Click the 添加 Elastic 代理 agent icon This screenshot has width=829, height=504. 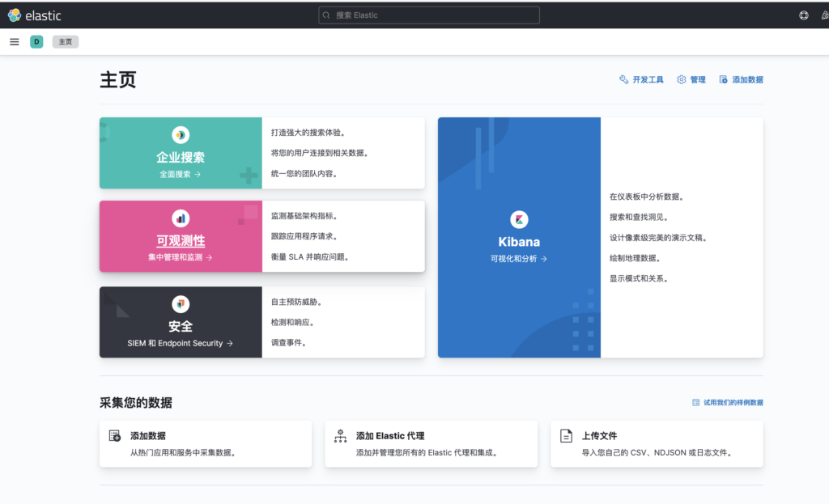coord(341,436)
